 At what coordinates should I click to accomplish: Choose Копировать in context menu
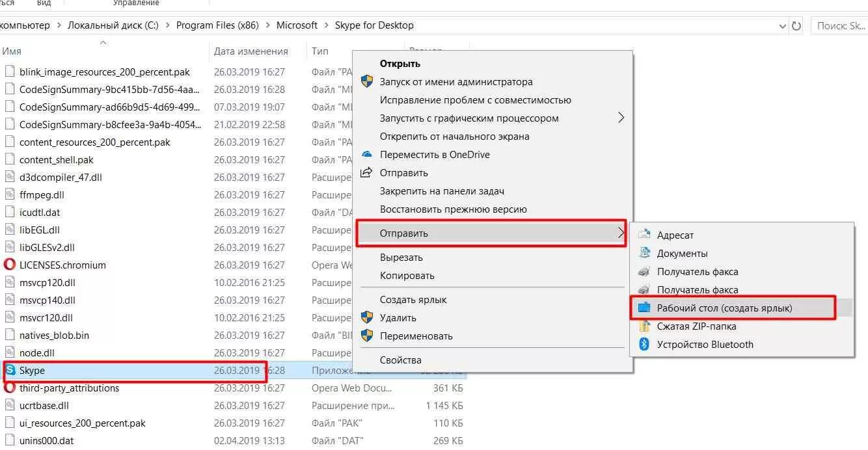[407, 276]
